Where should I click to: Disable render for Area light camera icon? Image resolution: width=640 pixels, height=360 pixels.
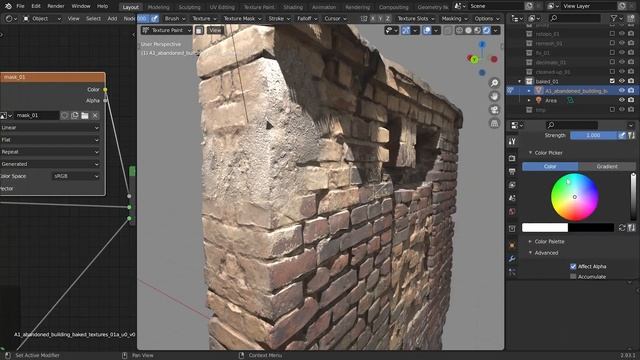click(631, 100)
